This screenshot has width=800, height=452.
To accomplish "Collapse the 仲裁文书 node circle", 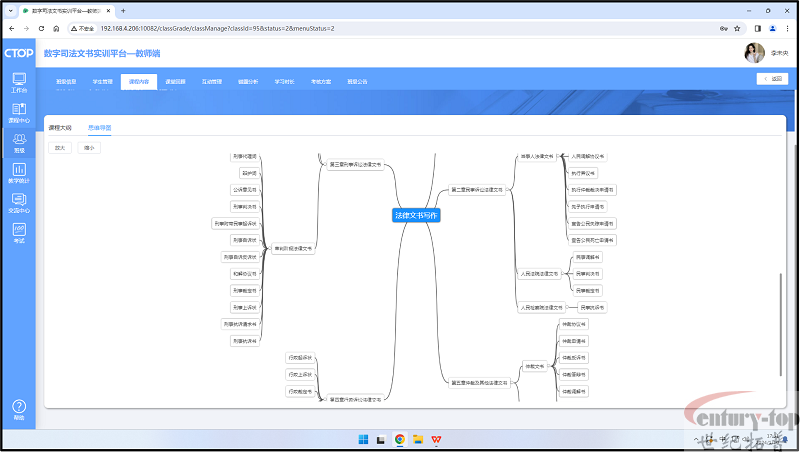I will [x=549, y=366].
